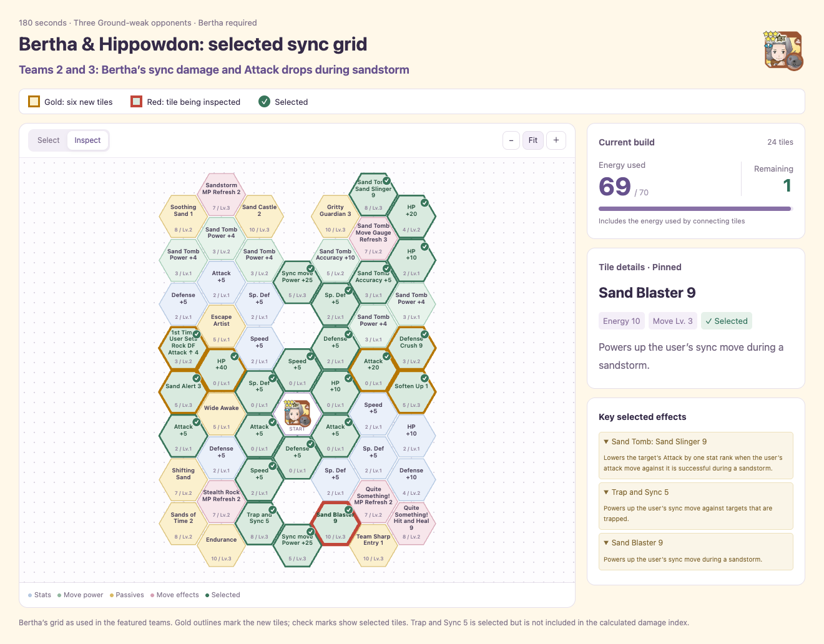Click the Fit zoom button
This screenshot has width=824, height=644.
[533, 140]
